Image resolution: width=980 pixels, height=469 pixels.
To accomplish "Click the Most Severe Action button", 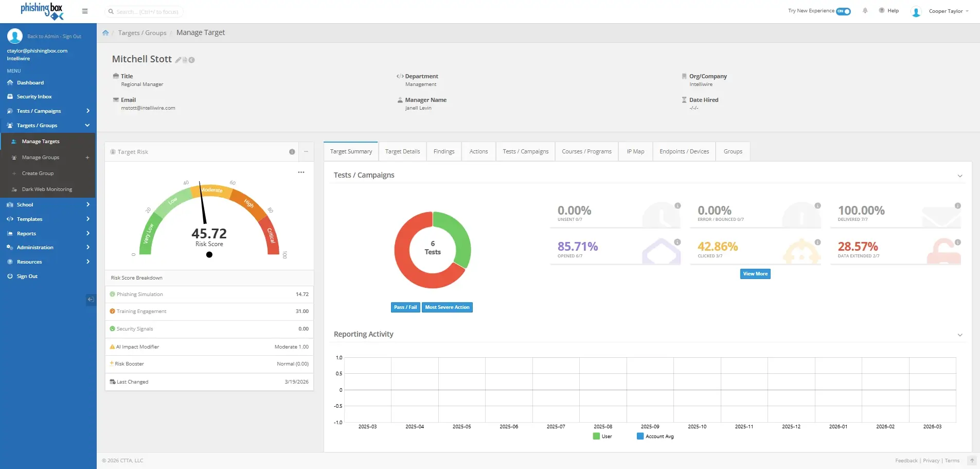I will [447, 307].
